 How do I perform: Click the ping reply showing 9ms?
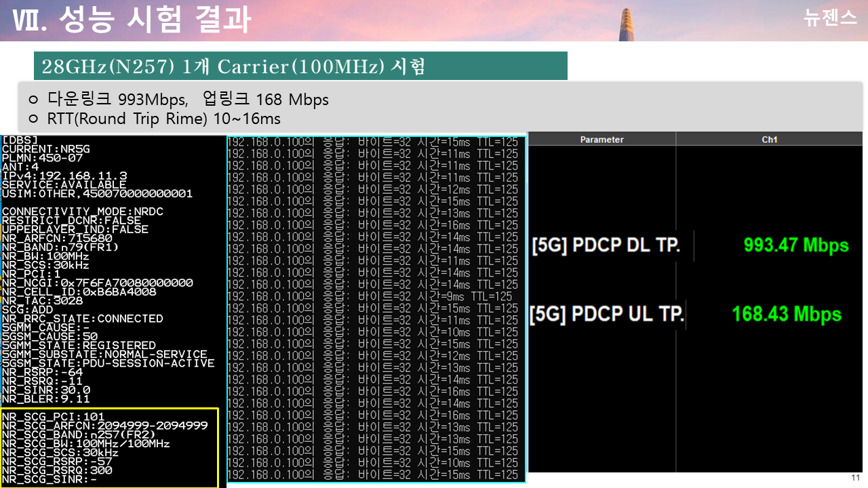click(370, 296)
